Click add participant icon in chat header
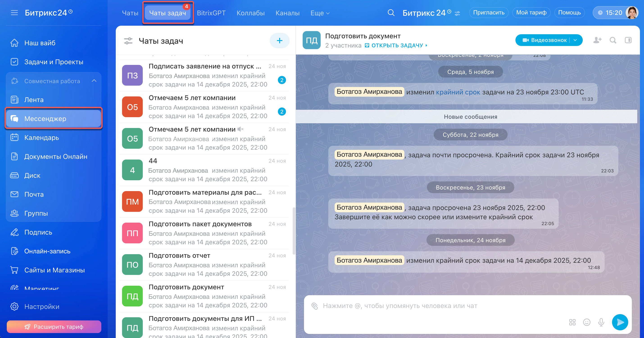This screenshot has height=338, width=644. tap(597, 40)
